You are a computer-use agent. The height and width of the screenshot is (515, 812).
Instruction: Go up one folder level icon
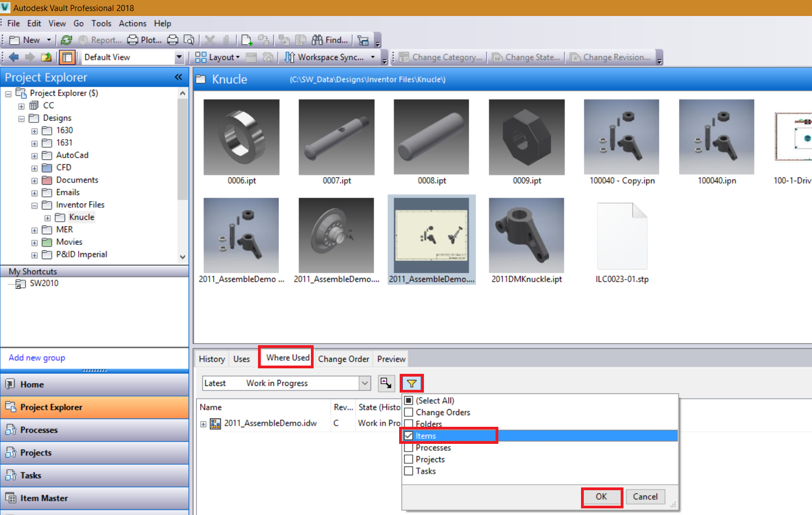click(x=46, y=57)
